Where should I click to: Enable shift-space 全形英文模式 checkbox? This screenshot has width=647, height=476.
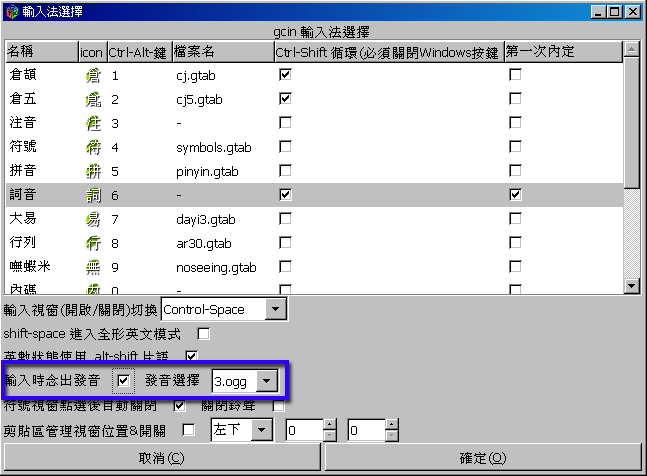click(204, 333)
